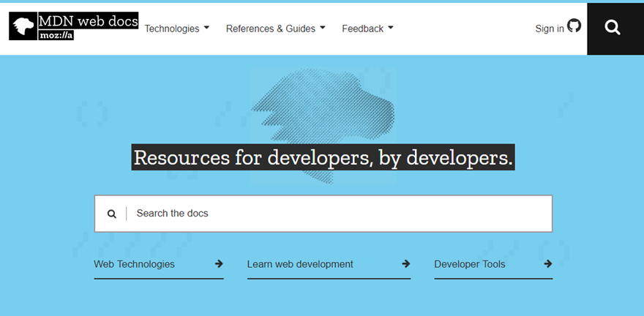This screenshot has height=316, width=644.
Task: Open the Technologies menu
Action: coord(172,29)
